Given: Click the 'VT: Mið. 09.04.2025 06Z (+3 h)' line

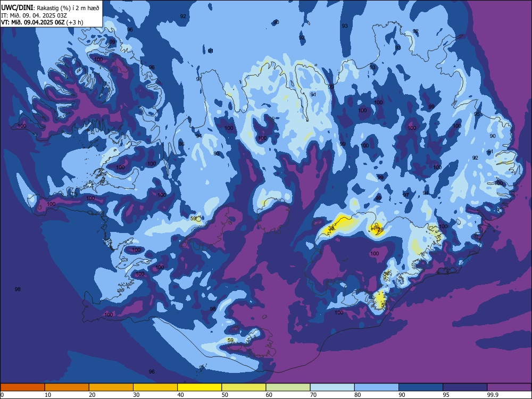Looking at the screenshot, I should (x=42, y=22).
